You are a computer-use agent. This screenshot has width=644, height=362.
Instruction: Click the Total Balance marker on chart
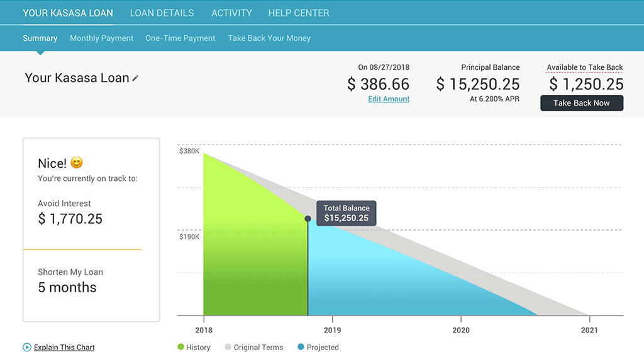click(308, 219)
